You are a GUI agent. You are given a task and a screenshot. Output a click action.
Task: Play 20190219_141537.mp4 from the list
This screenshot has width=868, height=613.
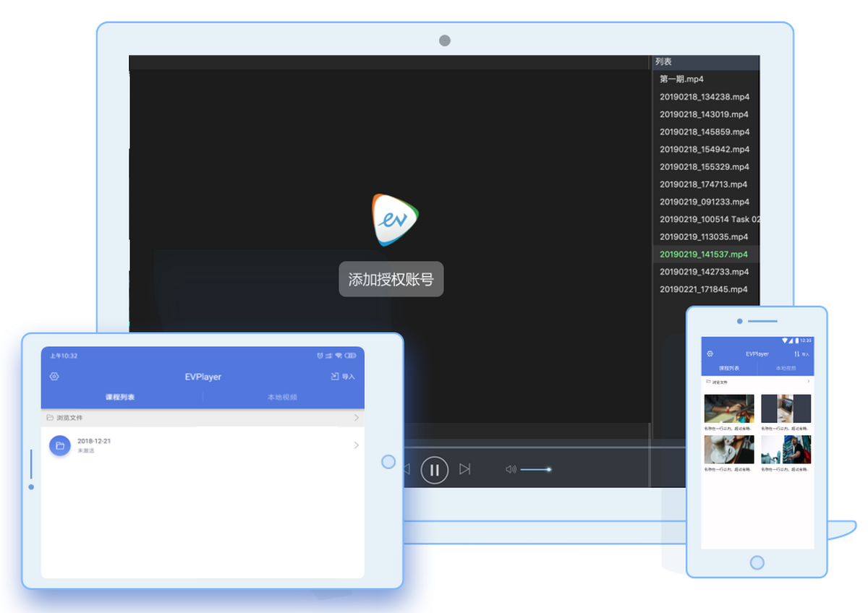point(704,254)
